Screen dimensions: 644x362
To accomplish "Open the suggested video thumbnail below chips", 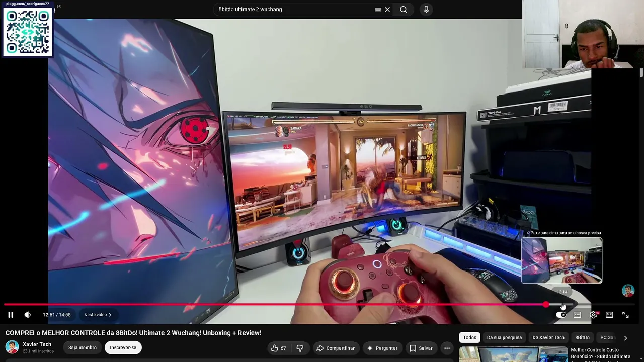I will (513, 354).
